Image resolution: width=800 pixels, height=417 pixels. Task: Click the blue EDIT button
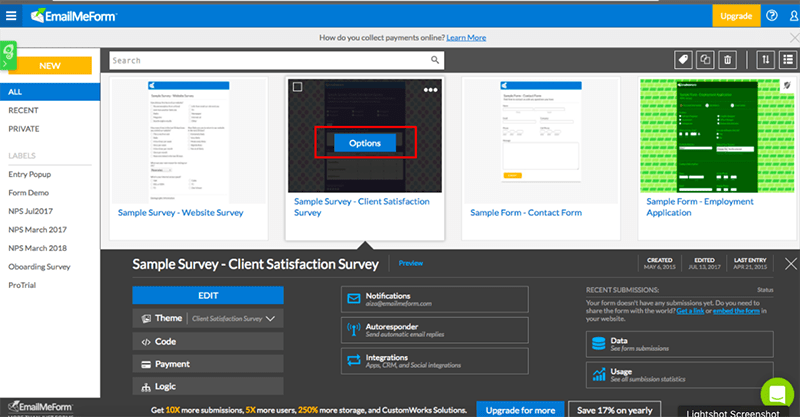click(x=207, y=295)
